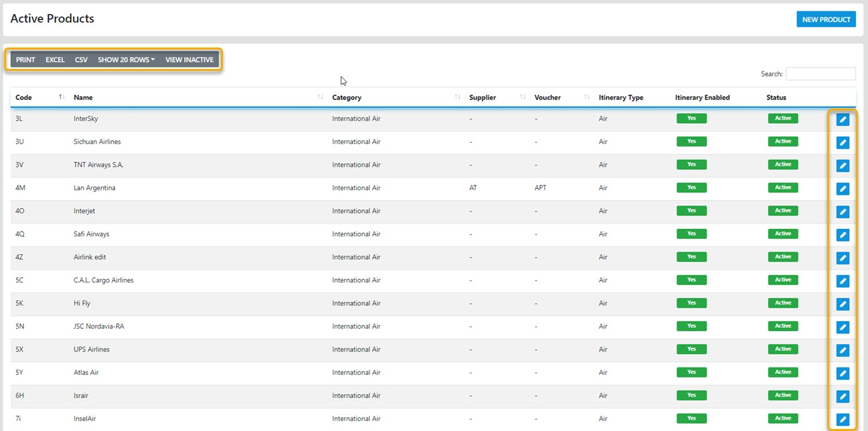This screenshot has height=431, width=868.
Task: Edit the Safi Airways product
Action: click(x=843, y=235)
